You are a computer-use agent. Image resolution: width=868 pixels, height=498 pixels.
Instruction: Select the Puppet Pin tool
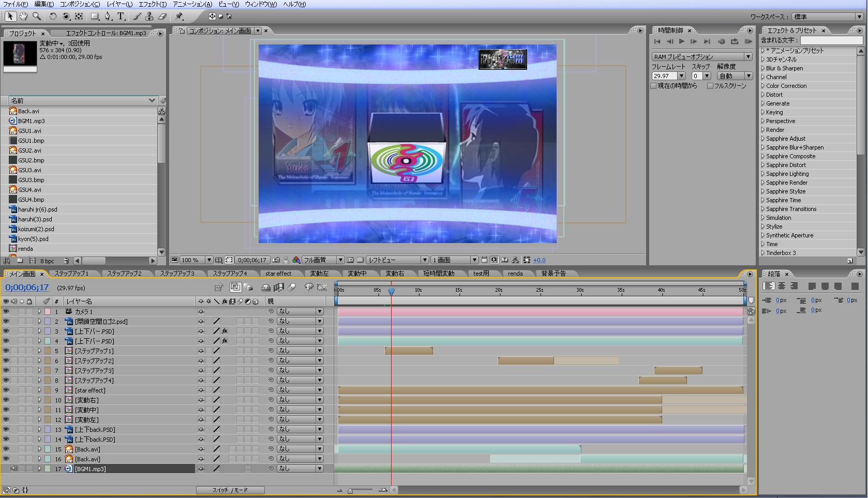pyautogui.click(x=179, y=17)
